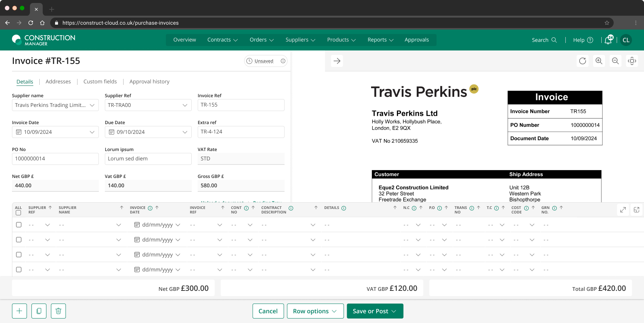Click info icon beside Details column

point(344,208)
